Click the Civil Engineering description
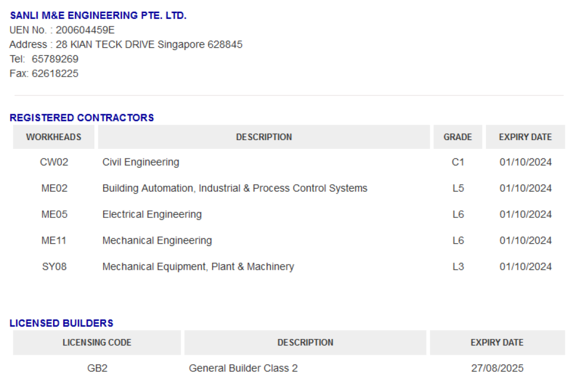This screenshot has height=392, width=576. (141, 162)
